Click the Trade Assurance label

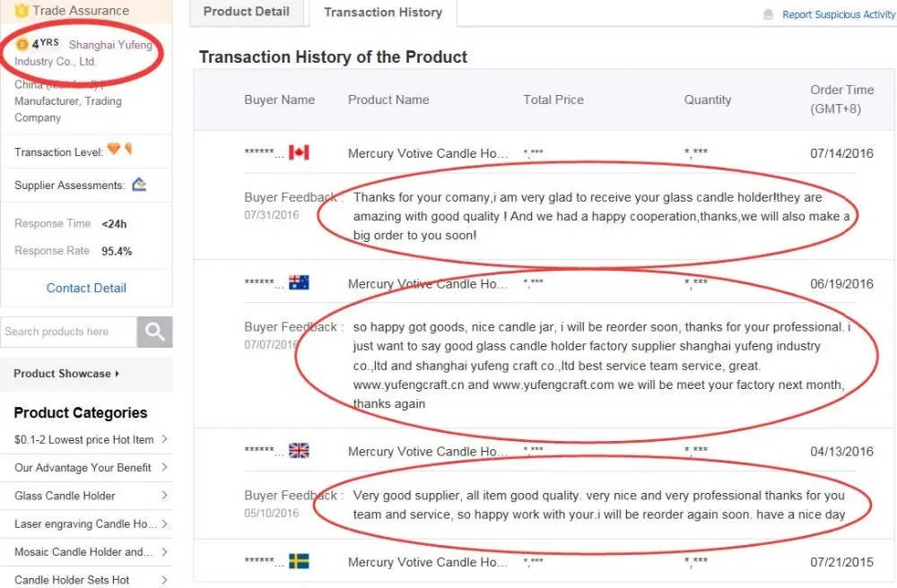click(x=81, y=10)
